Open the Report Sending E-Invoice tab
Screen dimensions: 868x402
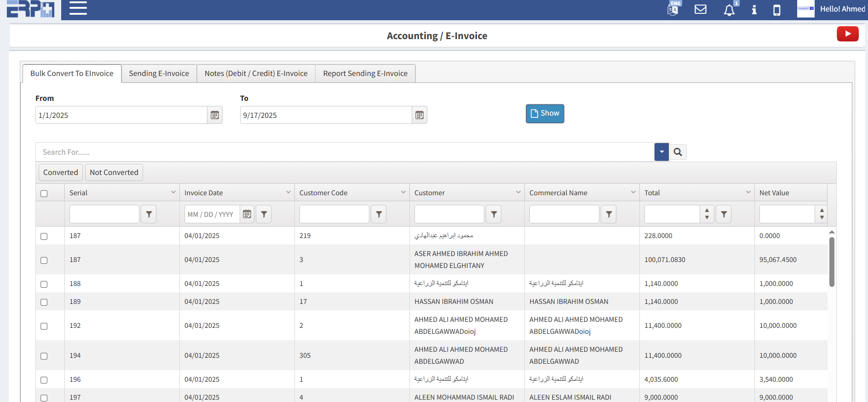click(x=365, y=74)
